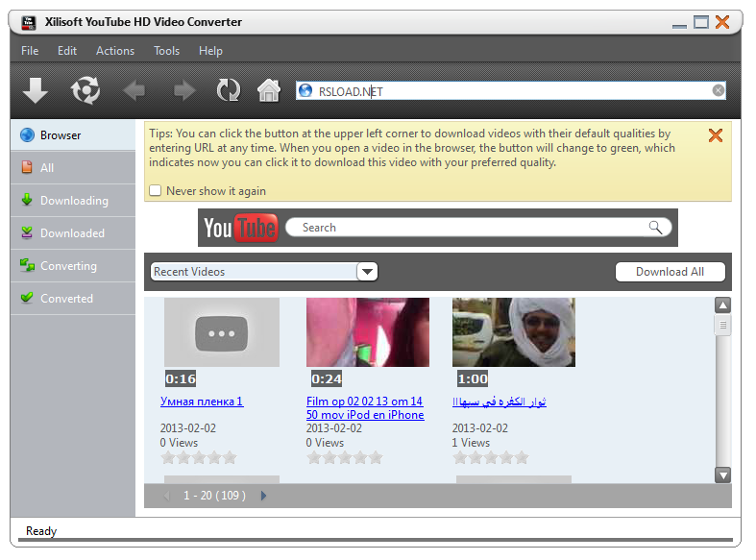Click the Ready status bar text

click(x=41, y=530)
